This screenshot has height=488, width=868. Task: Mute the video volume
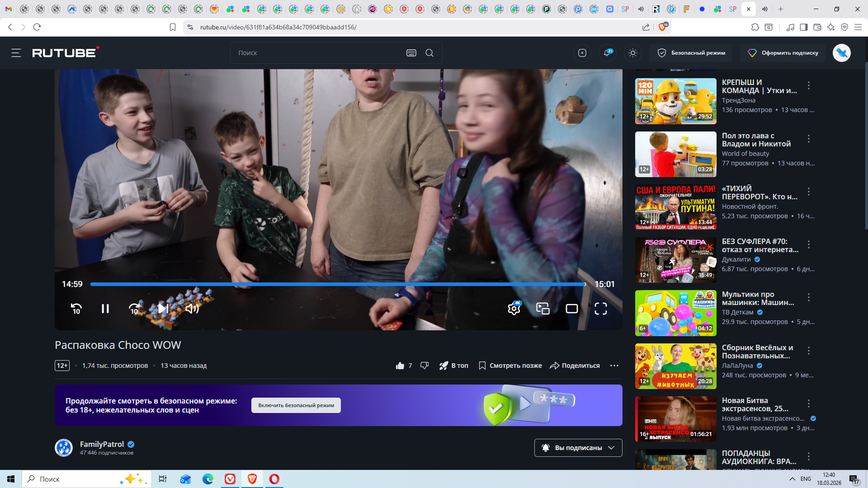[x=192, y=309]
